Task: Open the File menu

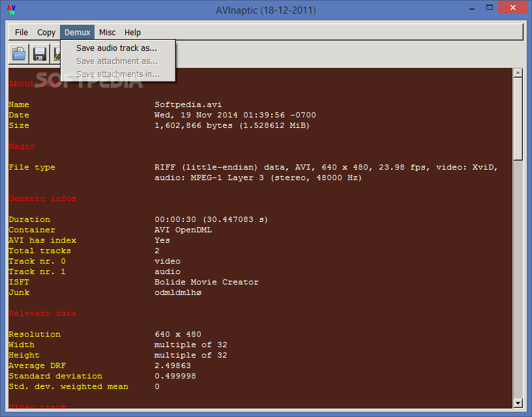Action: tap(22, 32)
